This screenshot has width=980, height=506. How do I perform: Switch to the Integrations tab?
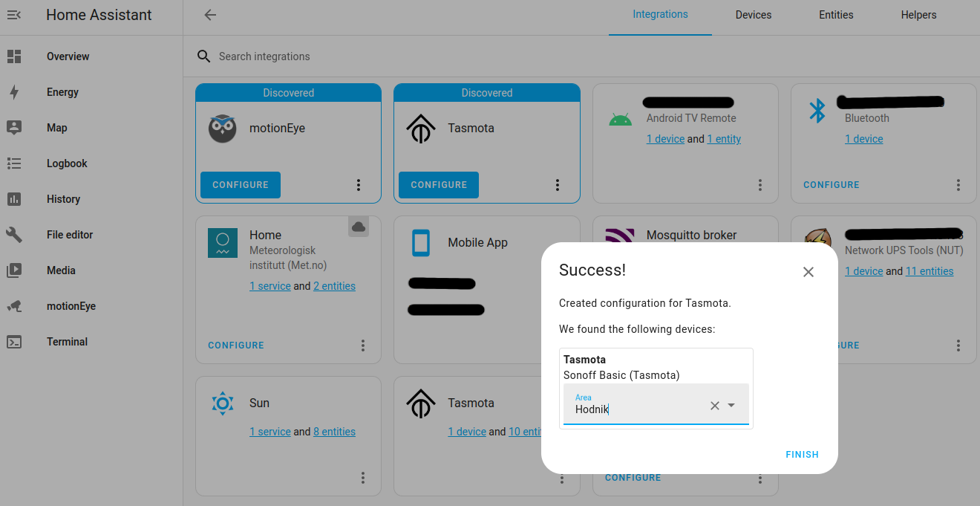660,15
